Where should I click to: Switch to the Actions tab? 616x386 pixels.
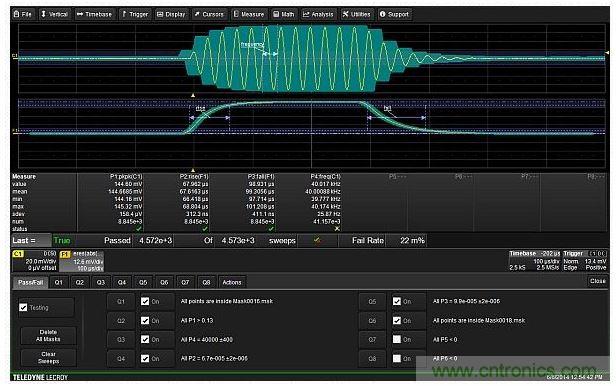232,282
